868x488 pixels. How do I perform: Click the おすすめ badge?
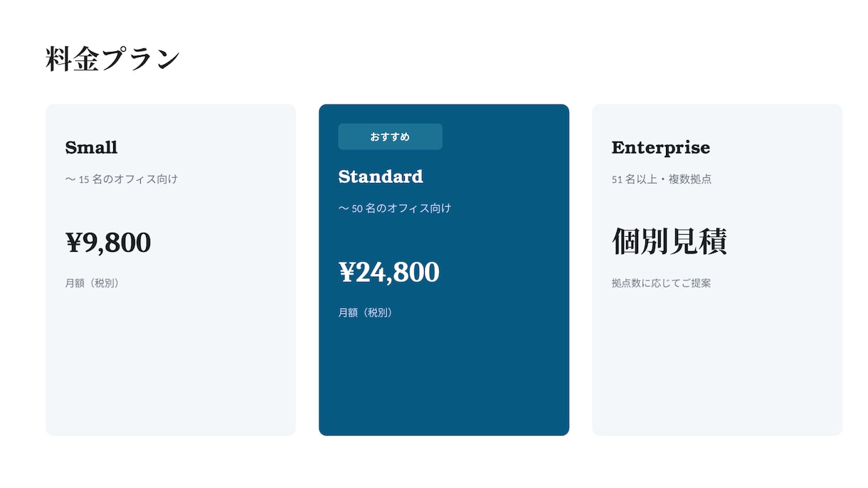390,137
